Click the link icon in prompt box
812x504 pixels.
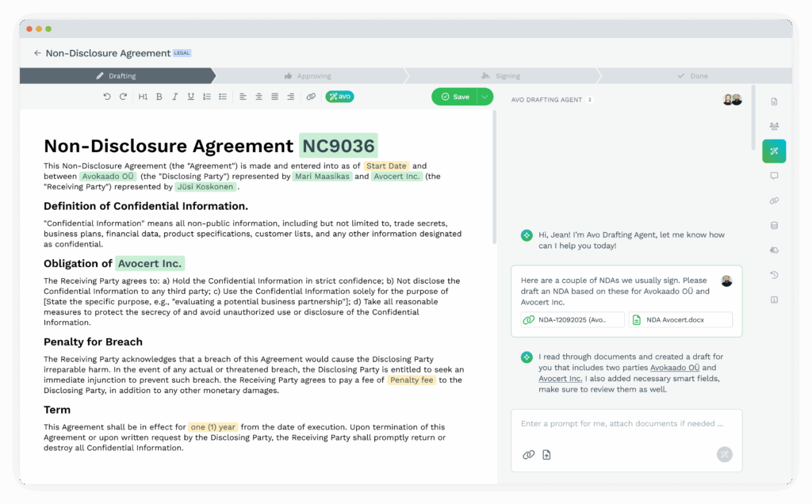pyautogui.click(x=528, y=454)
